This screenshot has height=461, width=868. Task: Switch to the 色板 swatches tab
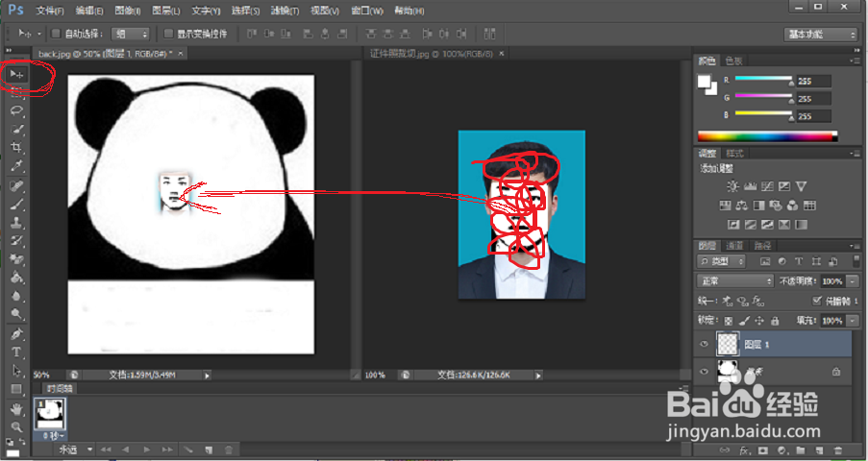pyautogui.click(x=734, y=61)
